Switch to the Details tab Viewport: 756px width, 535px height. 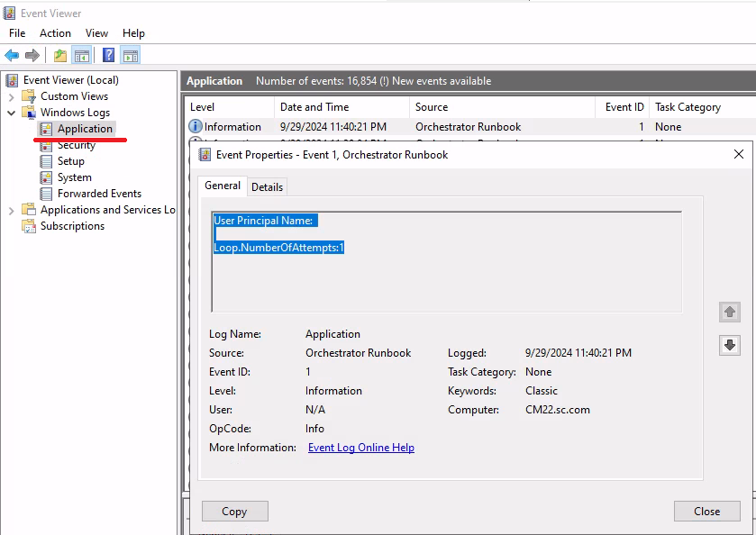coord(267,186)
